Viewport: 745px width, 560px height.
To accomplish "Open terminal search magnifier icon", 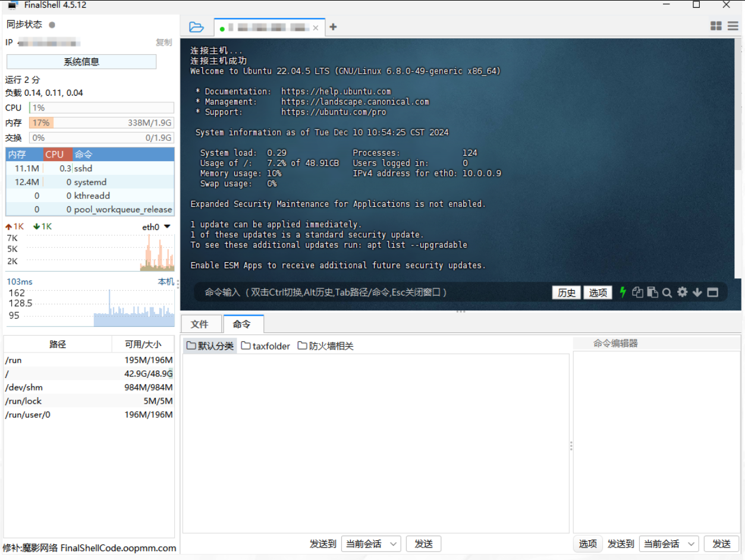I will [667, 292].
